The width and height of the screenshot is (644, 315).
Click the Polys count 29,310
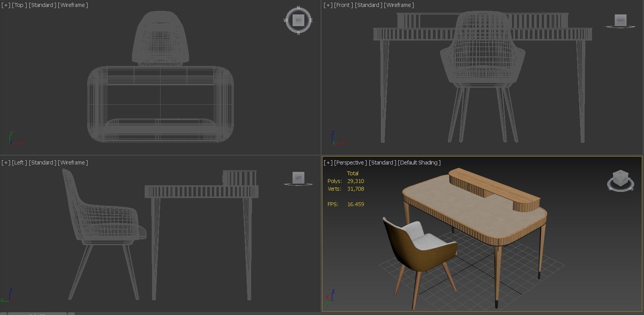pos(355,181)
